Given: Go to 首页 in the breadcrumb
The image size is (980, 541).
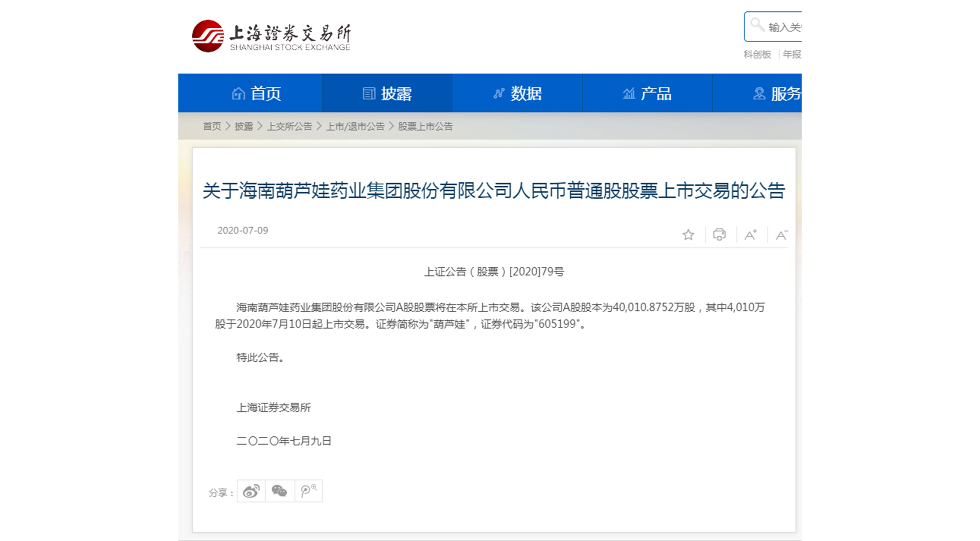Looking at the screenshot, I should [212, 126].
